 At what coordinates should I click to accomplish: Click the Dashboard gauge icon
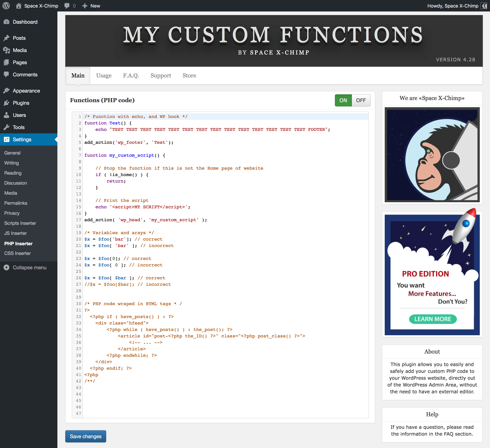pyautogui.click(x=7, y=22)
